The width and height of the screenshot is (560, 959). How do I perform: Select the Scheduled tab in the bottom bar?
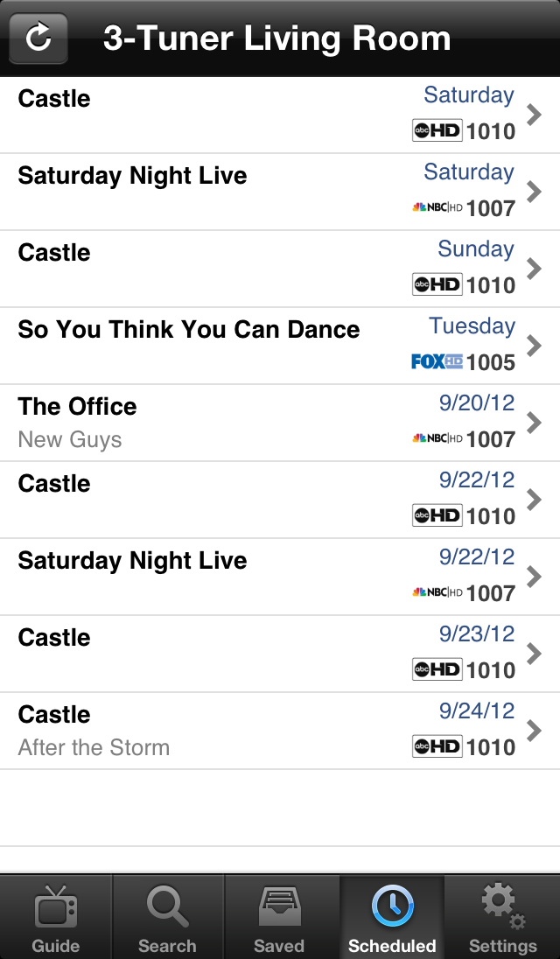(391, 910)
